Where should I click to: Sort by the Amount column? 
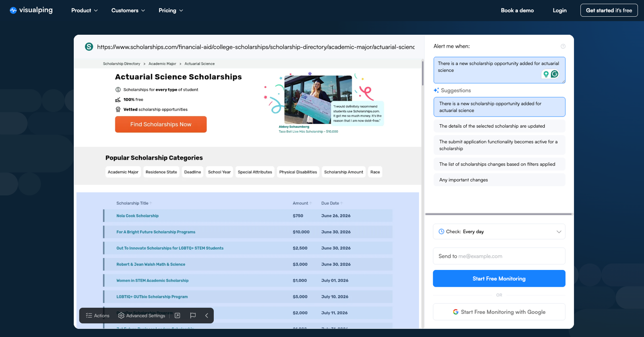pyautogui.click(x=302, y=203)
